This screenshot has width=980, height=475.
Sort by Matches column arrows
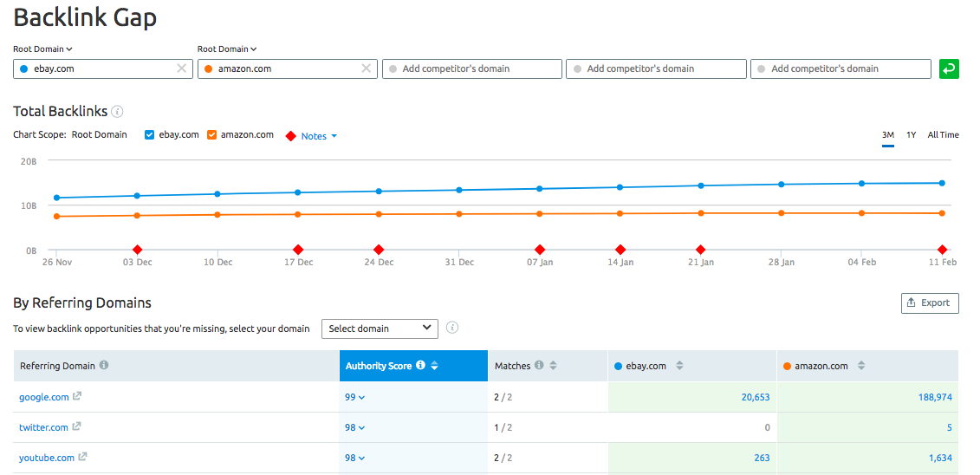[x=553, y=366]
